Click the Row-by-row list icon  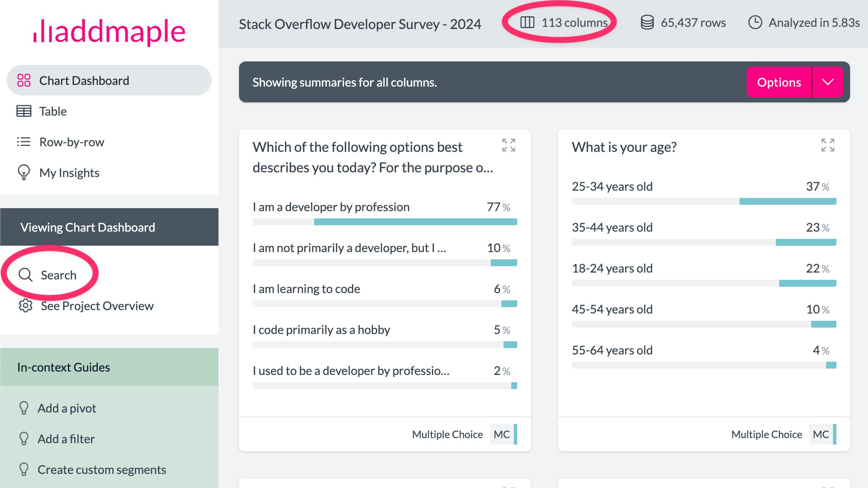click(x=24, y=142)
